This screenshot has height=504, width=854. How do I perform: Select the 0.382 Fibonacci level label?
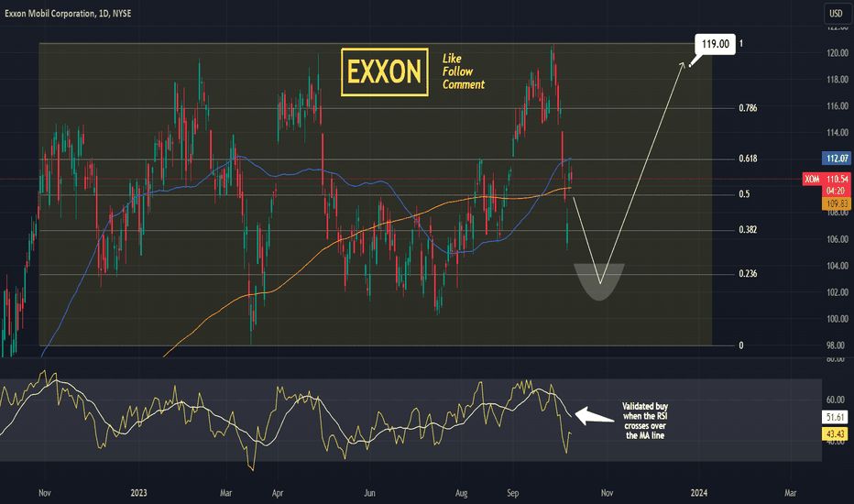(748, 229)
